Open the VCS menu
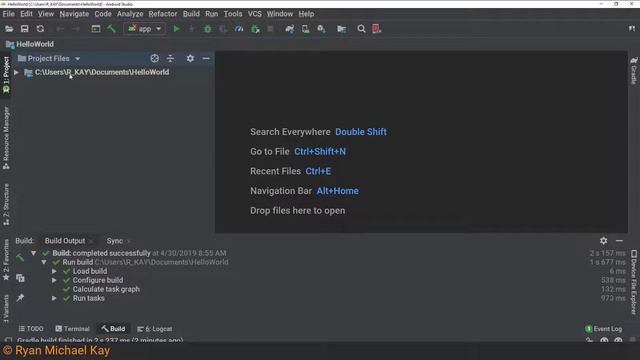 255,14
